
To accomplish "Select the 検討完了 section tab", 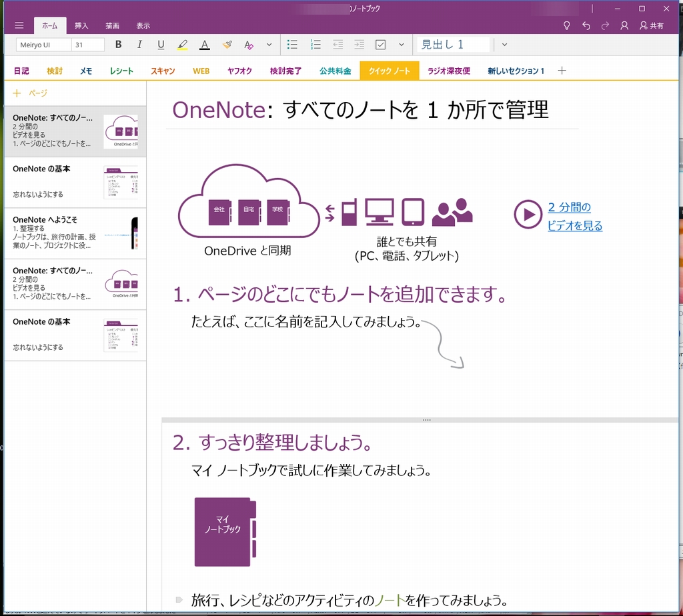I will (x=285, y=71).
